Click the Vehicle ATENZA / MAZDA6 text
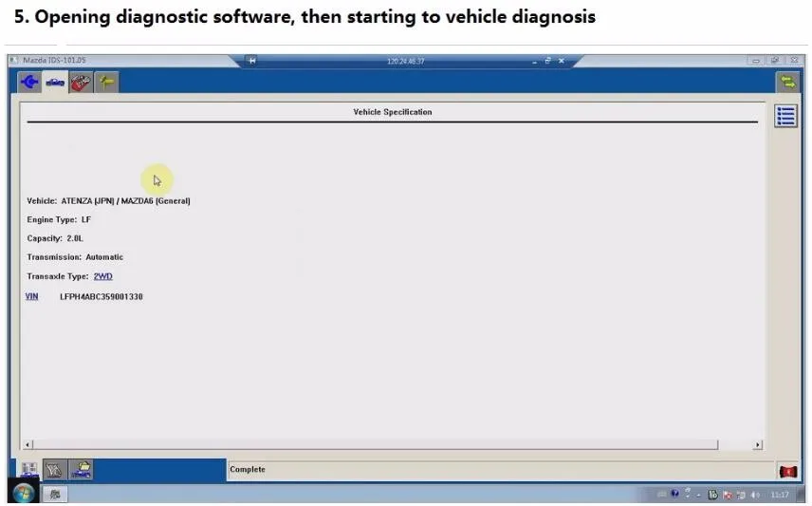Viewport: 812px width, 506px height. pyautogui.click(x=108, y=200)
